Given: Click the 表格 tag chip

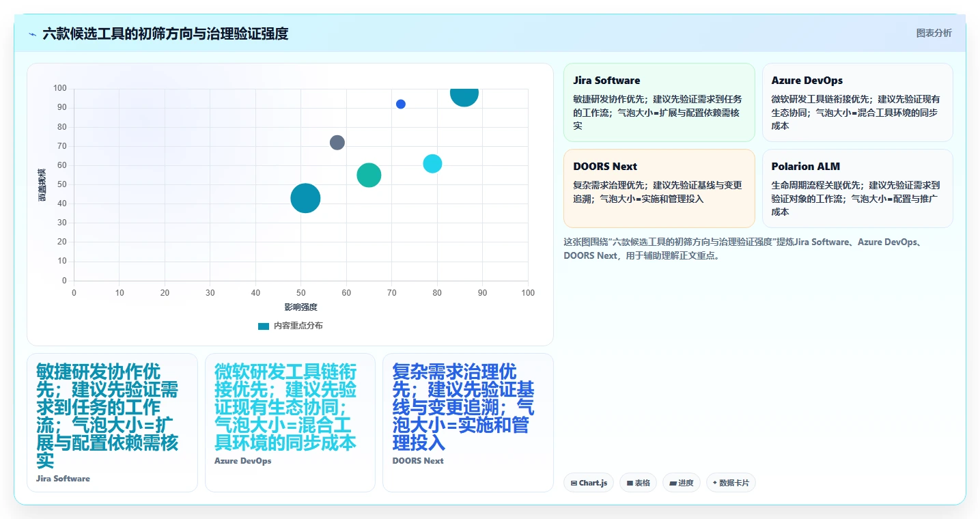Looking at the screenshot, I should tap(638, 483).
